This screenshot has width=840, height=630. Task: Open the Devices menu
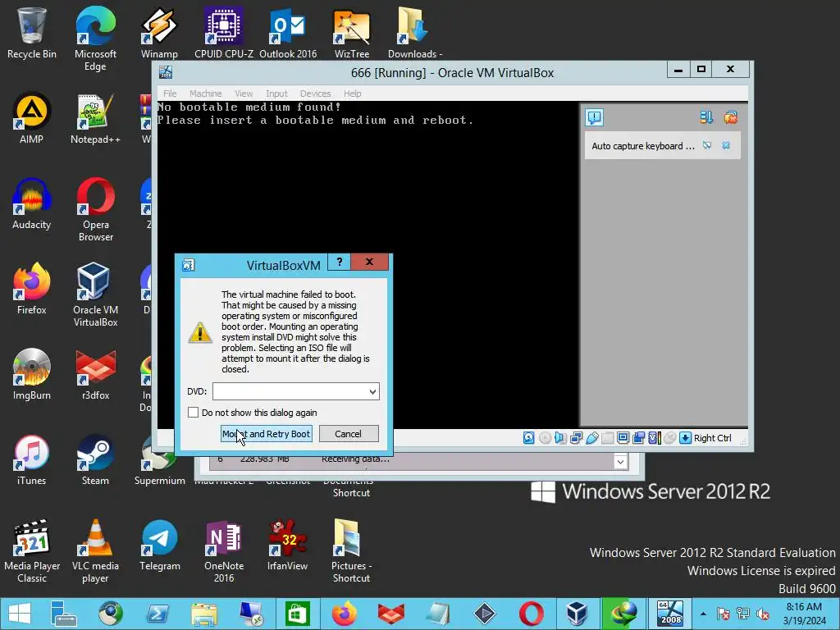tap(315, 94)
